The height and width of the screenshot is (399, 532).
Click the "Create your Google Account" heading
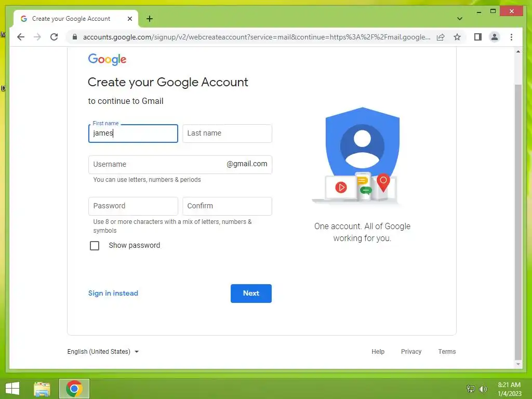168,82
